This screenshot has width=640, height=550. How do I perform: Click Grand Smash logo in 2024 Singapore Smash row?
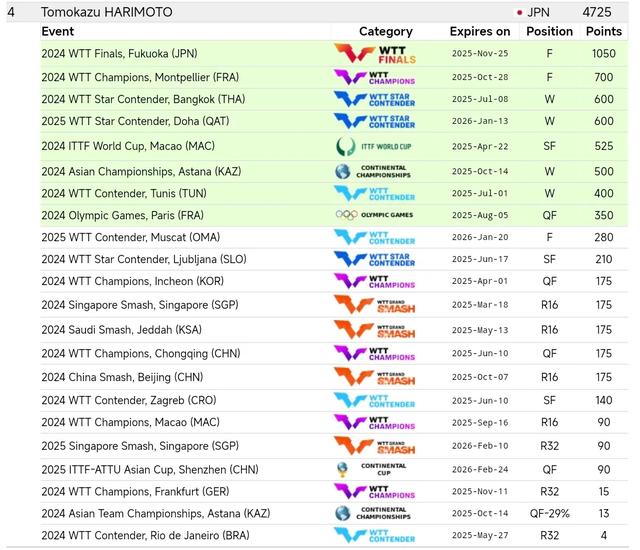point(374,305)
